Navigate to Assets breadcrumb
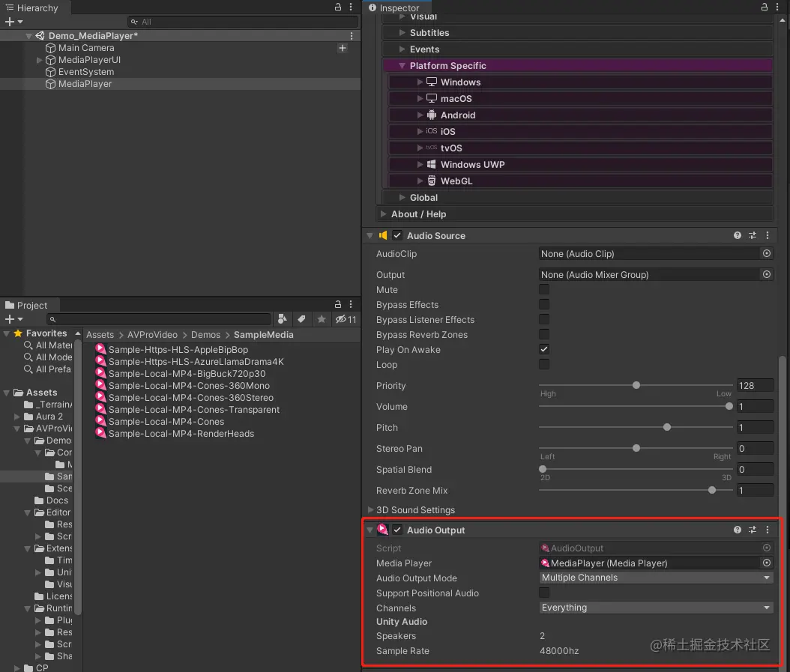This screenshot has height=672, width=790. click(100, 334)
